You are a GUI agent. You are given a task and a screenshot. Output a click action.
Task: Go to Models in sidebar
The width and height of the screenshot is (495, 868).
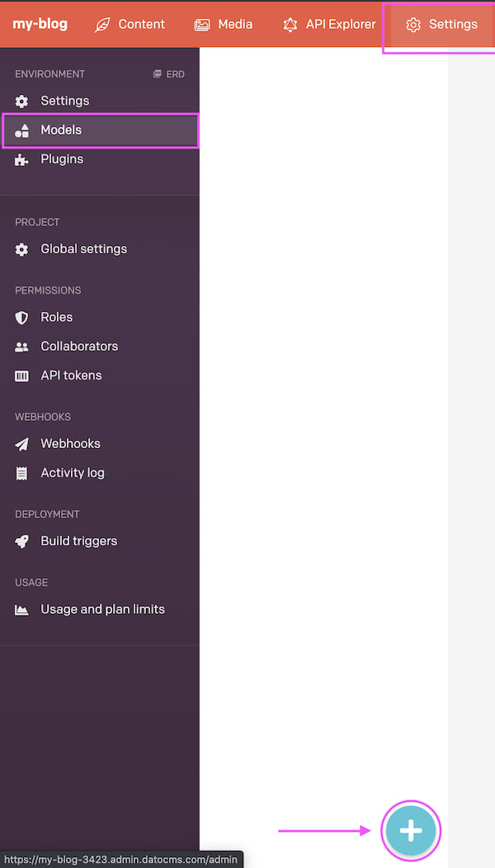100,130
